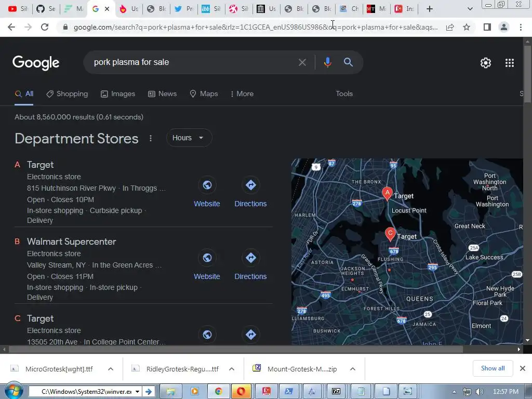Expand the More search categories menu
The image size is (532, 399).
pyautogui.click(x=242, y=94)
